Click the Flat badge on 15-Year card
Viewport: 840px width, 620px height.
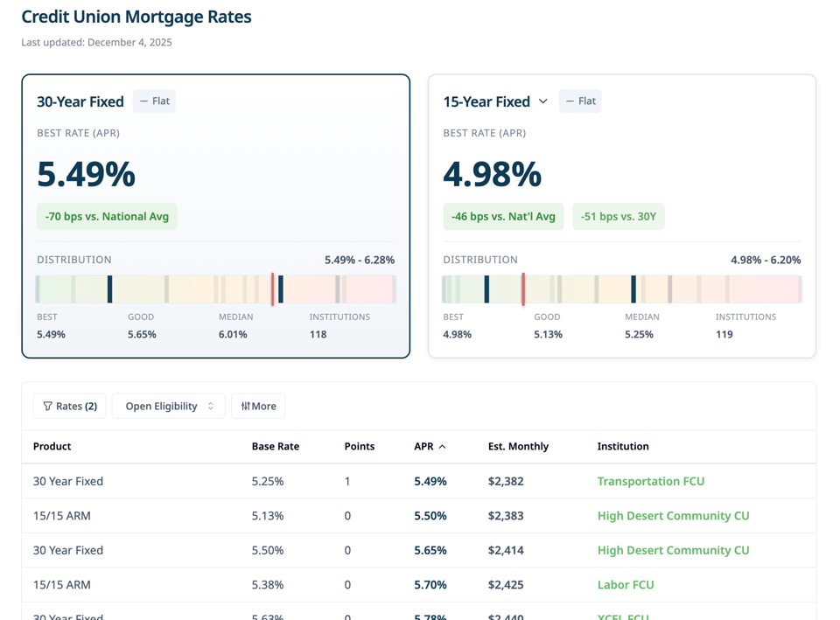point(580,101)
